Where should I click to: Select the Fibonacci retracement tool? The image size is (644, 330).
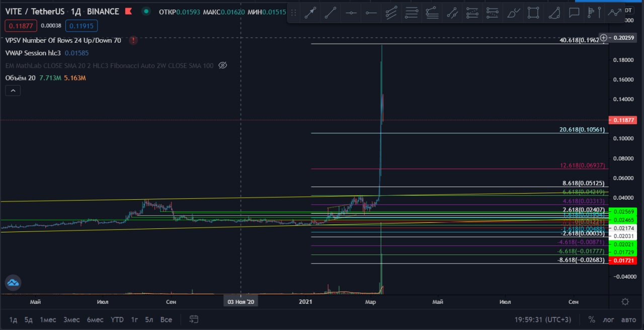tap(412, 14)
